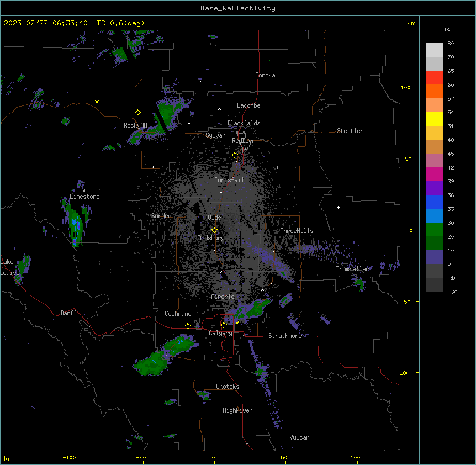Click the yellow diamond marker above RockyMH

[x=138, y=113]
